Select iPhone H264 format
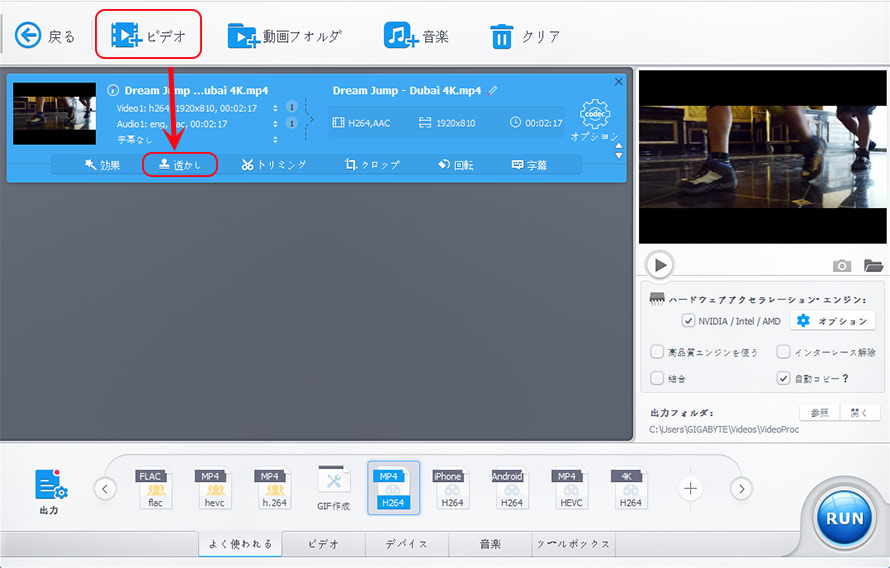 click(x=452, y=489)
